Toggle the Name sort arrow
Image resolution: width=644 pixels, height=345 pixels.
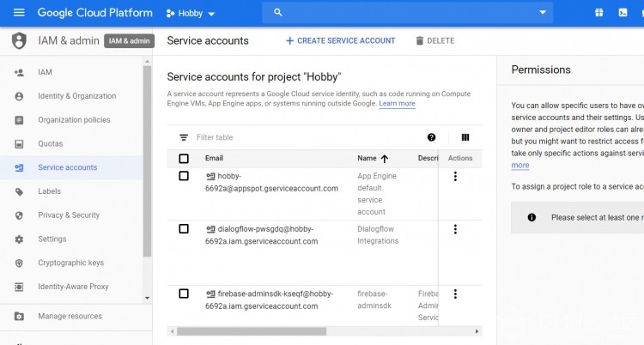385,159
